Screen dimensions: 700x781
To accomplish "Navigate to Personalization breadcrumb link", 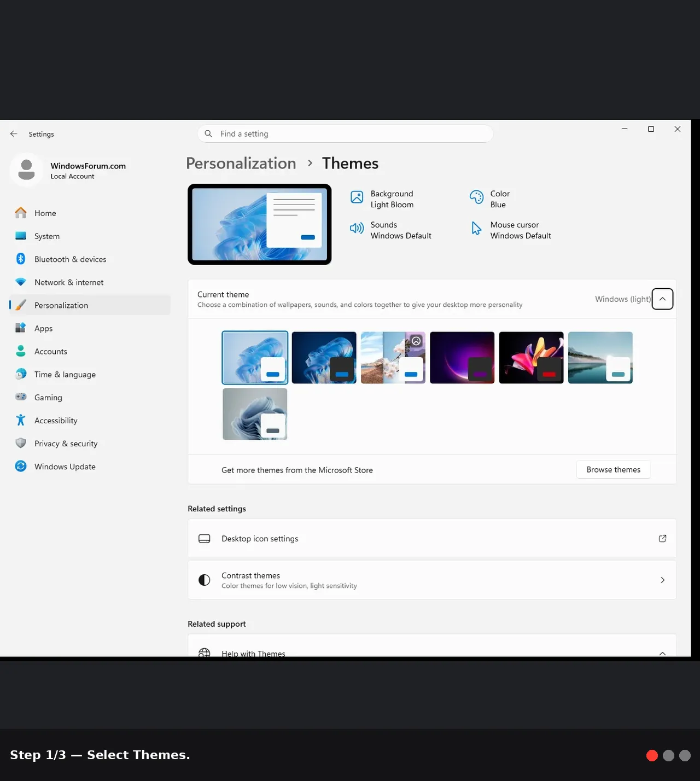I will coord(241,164).
